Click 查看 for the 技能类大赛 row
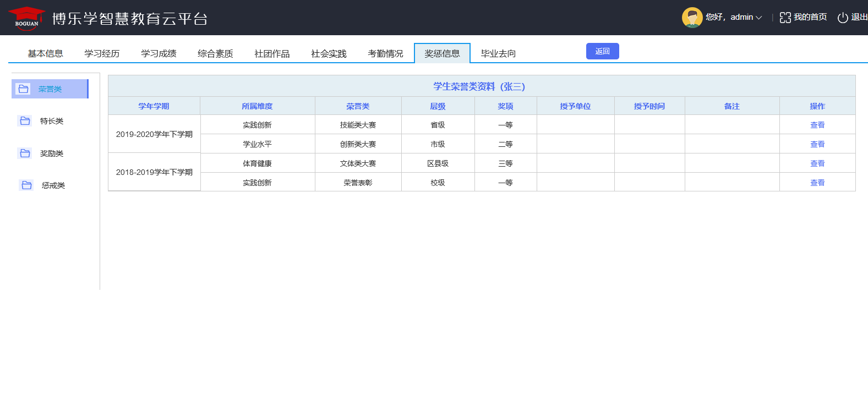This screenshot has width=868, height=412. coord(817,125)
